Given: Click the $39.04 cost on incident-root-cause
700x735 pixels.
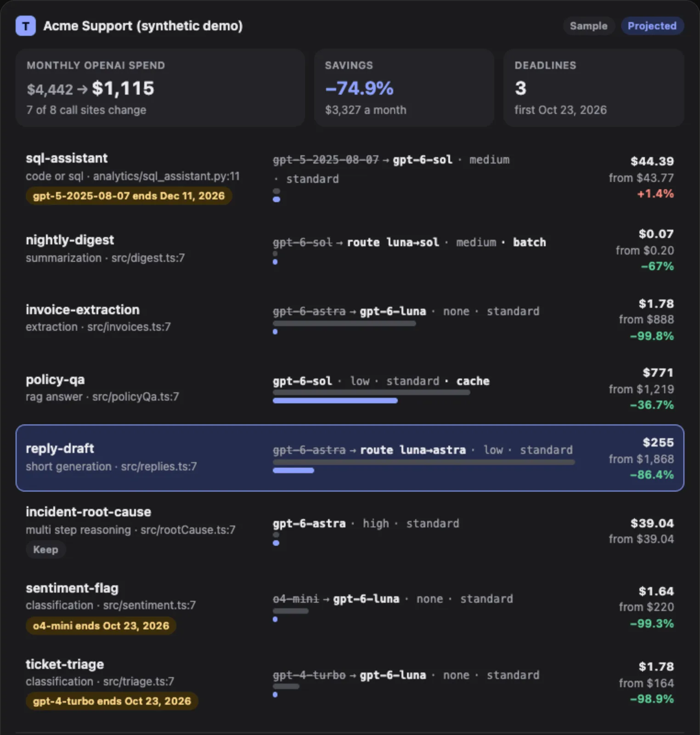Looking at the screenshot, I should (652, 523).
